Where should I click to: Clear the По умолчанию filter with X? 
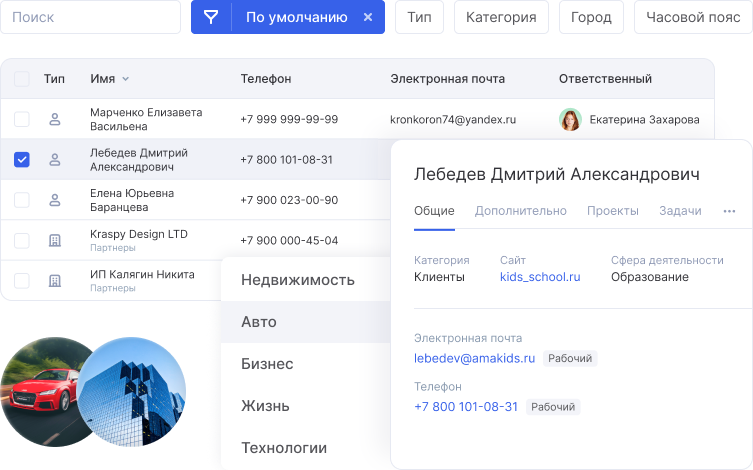point(368,17)
